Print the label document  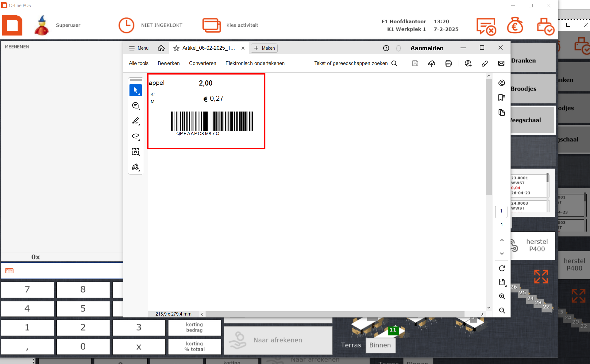(x=448, y=63)
